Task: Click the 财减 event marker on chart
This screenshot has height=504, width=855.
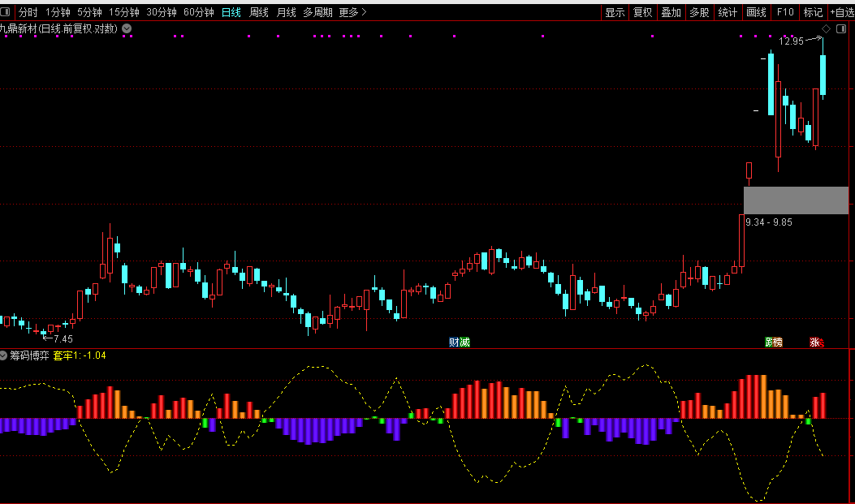Action: pyautogui.click(x=460, y=342)
